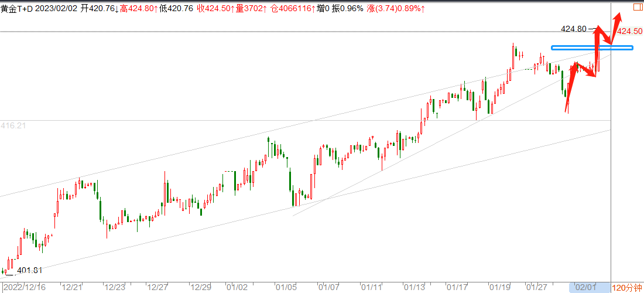Select the 12/23 date on time axis
Screen dimensions: 644x293
(x=115, y=288)
